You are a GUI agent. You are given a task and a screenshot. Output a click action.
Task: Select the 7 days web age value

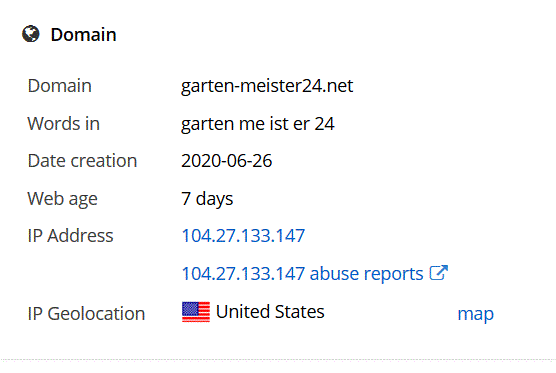[207, 199]
